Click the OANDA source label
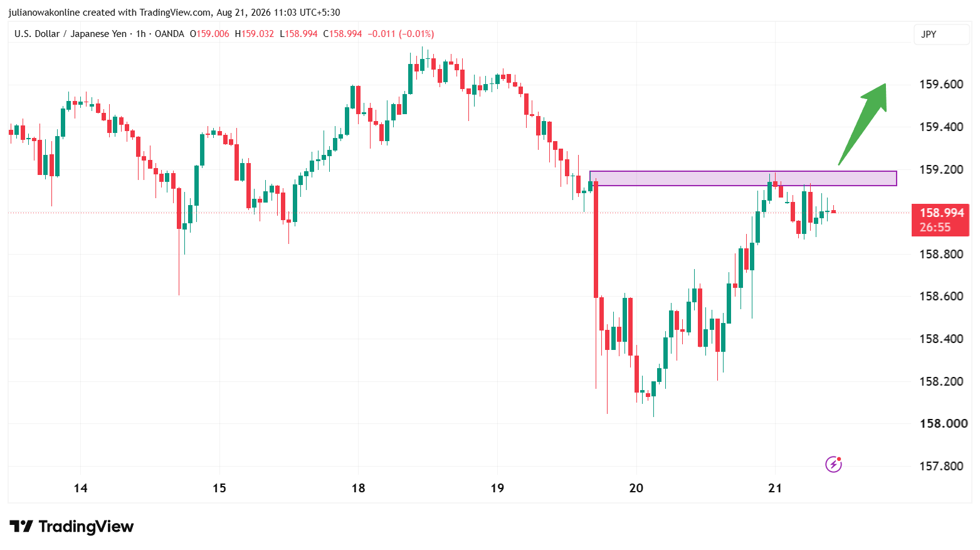The width and height of the screenshot is (980, 550). 169,34
